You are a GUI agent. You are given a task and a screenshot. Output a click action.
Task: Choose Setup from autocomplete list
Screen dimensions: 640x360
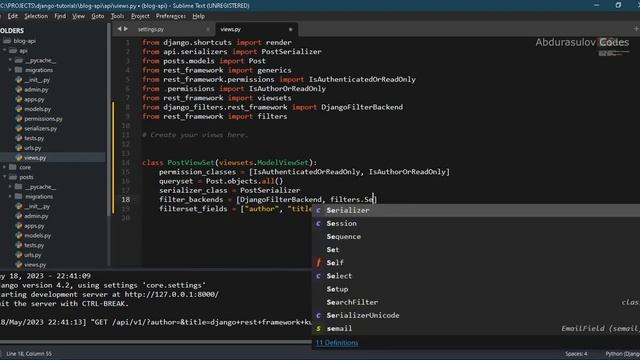476,289
